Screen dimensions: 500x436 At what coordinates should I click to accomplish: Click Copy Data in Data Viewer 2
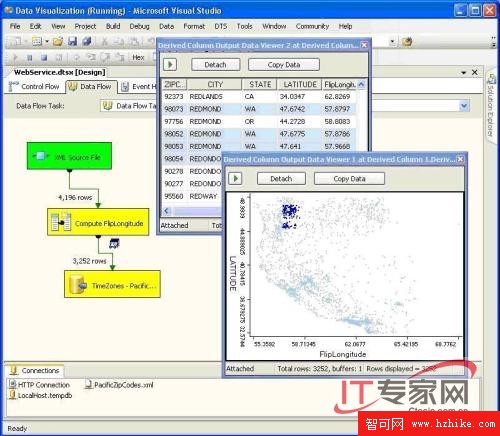pyautogui.click(x=284, y=64)
